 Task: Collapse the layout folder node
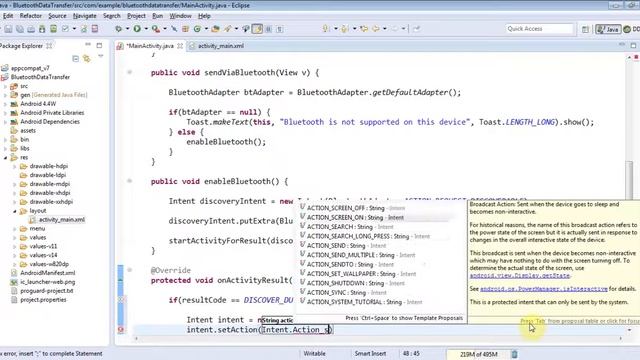pos(15,211)
